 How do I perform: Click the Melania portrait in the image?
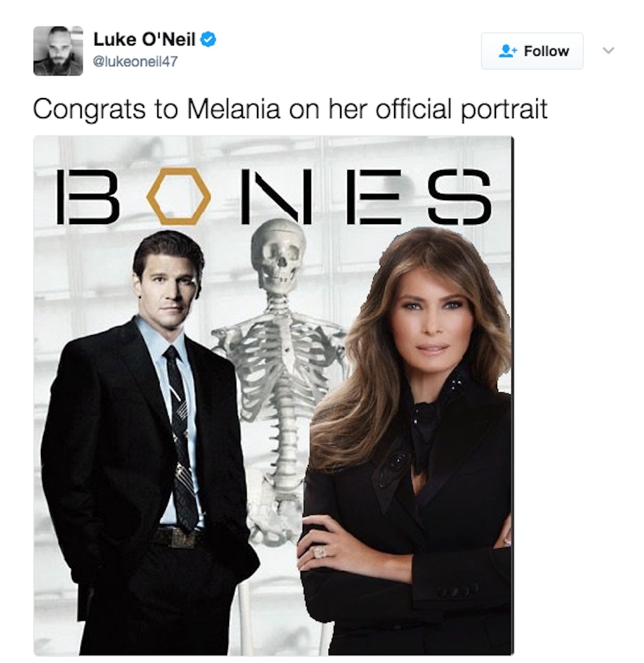click(428, 390)
